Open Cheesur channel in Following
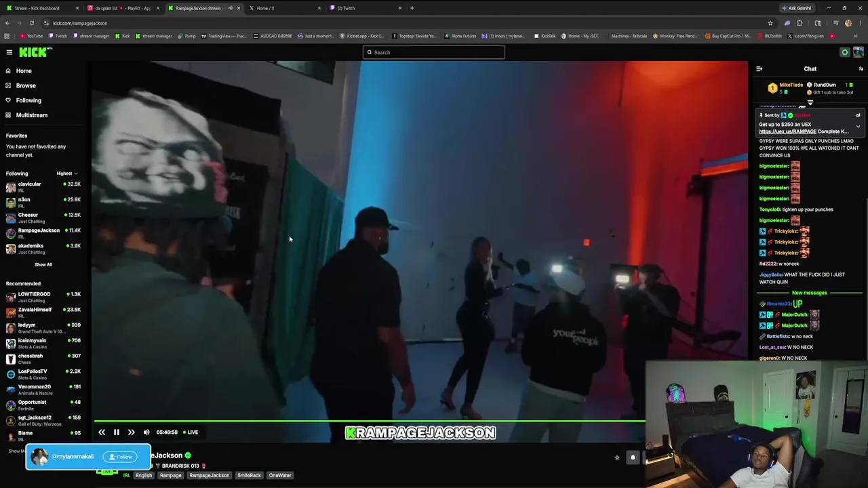 pos(43,218)
